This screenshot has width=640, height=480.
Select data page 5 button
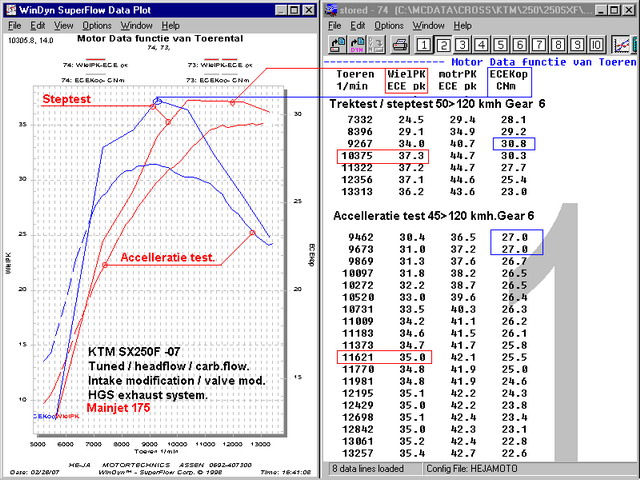tap(500, 45)
